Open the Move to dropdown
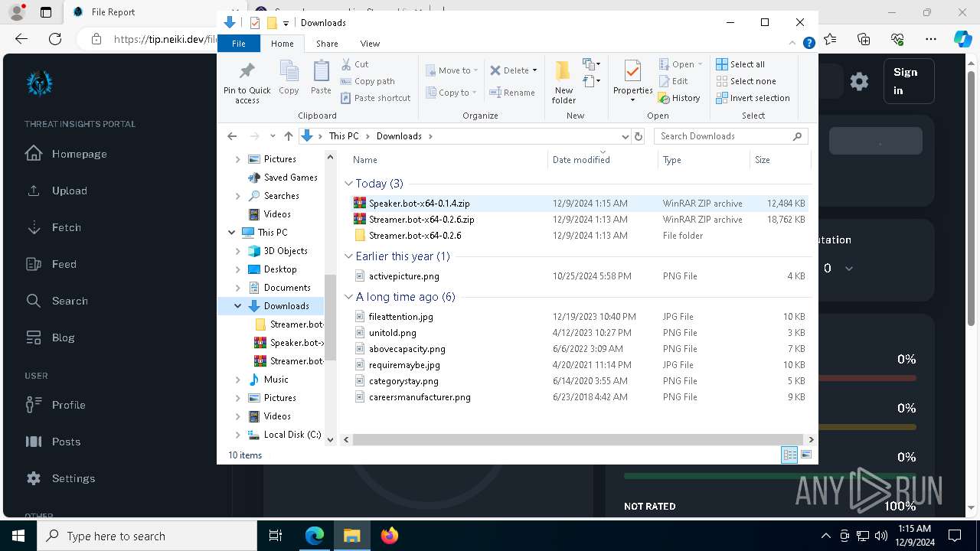The width and height of the screenshot is (980, 551). (x=452, y=70)
